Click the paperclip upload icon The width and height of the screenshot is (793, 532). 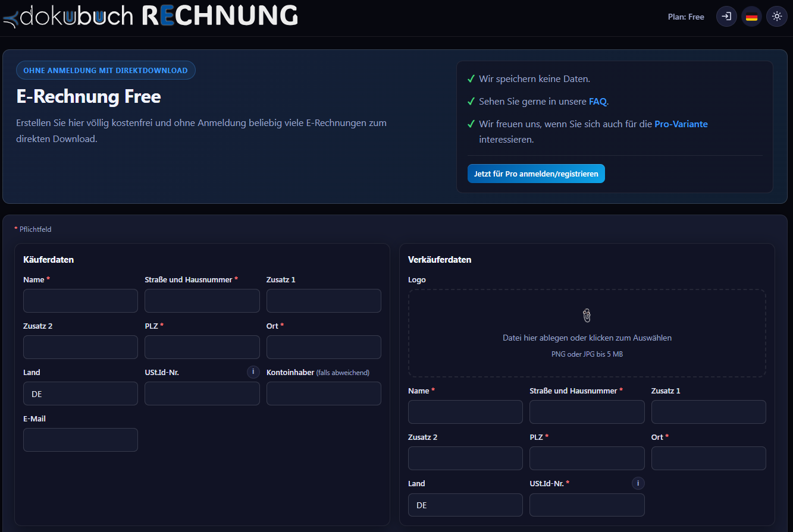(587, 316)
